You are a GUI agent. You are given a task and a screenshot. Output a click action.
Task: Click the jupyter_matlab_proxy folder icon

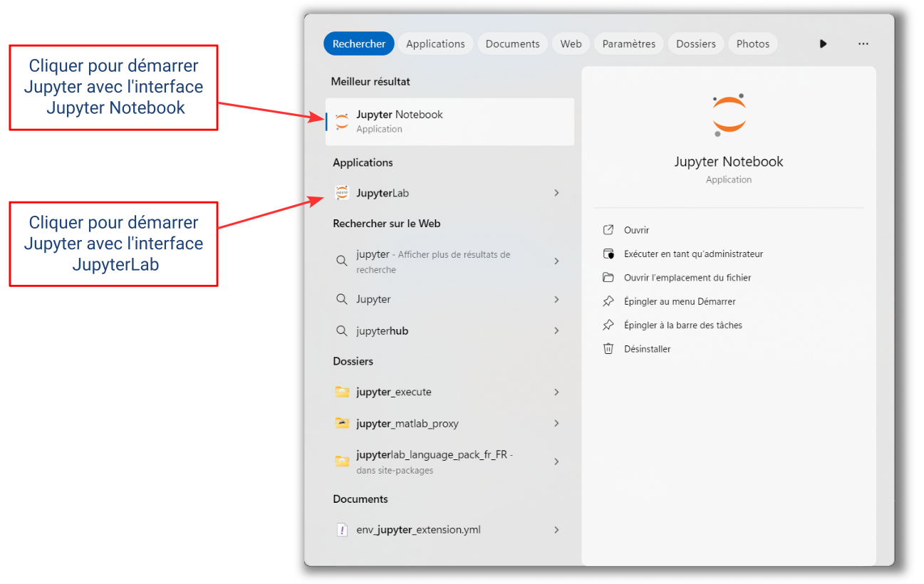tap(342, 423)
